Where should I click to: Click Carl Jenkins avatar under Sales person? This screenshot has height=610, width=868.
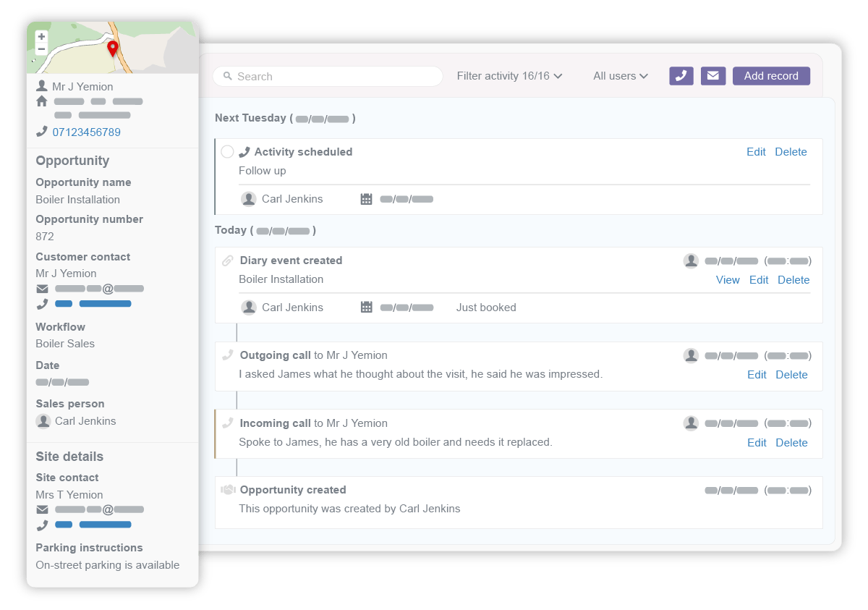click(43, 420)
